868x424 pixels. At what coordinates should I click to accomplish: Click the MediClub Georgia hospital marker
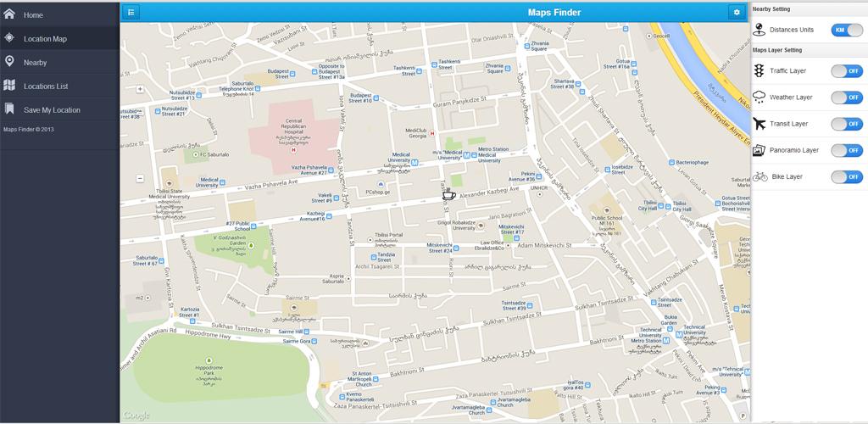tap(432, 133)
